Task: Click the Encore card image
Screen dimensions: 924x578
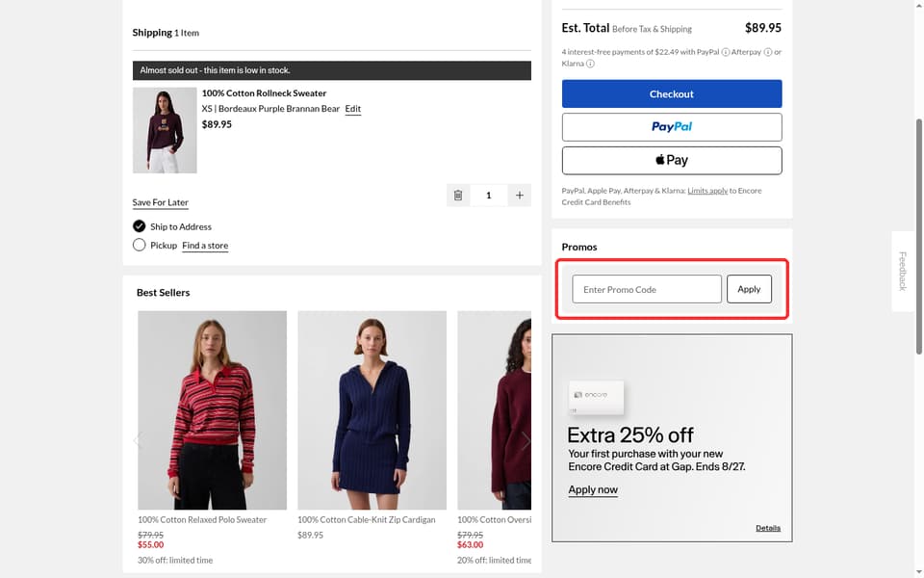Action: click(596, 398)
